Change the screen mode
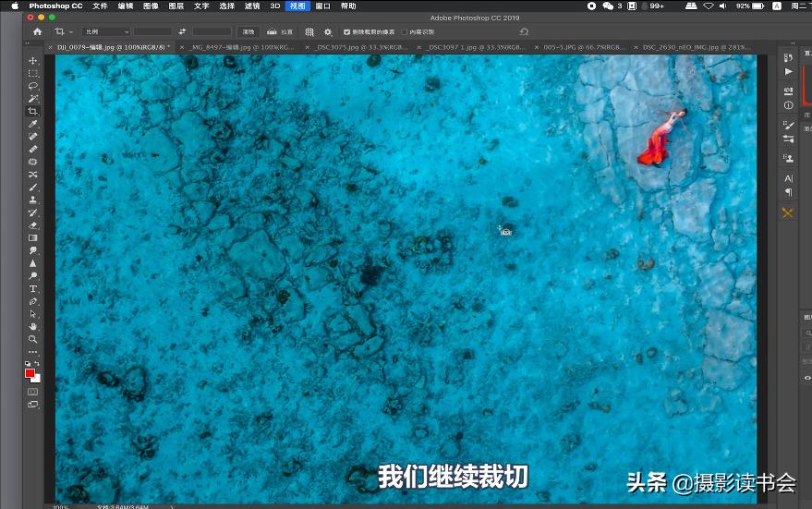The width and height of the screenshot is (812, 509). [x=33, y=405]
